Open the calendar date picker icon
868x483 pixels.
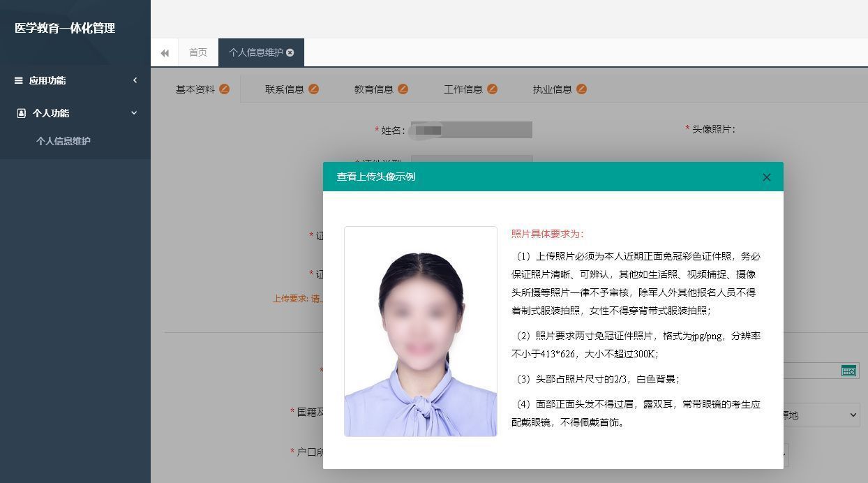click(x=848, y=371)
